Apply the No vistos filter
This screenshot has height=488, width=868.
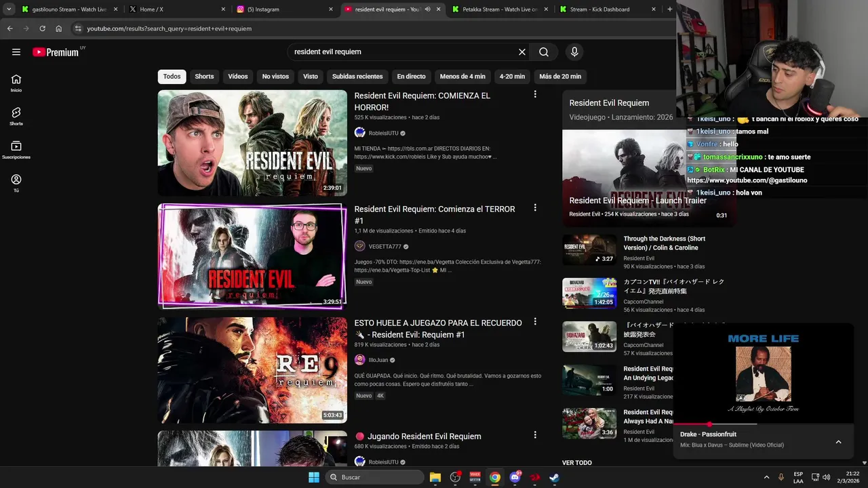[275, 77]
